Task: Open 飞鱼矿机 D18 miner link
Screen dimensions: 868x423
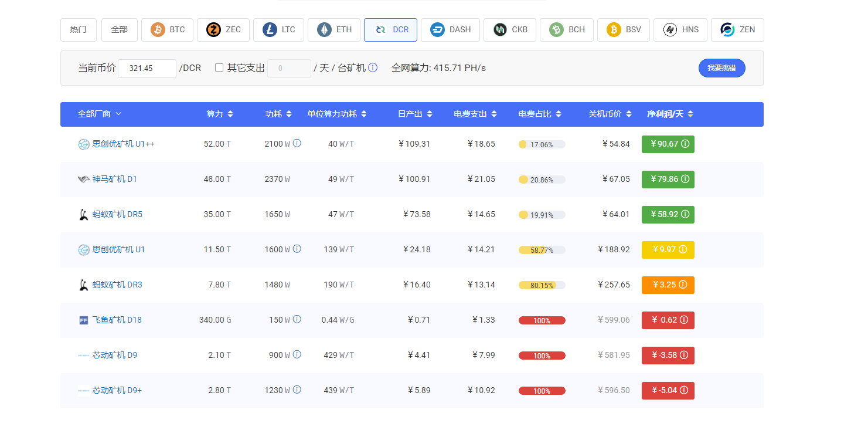Action: tap(117, 320)
